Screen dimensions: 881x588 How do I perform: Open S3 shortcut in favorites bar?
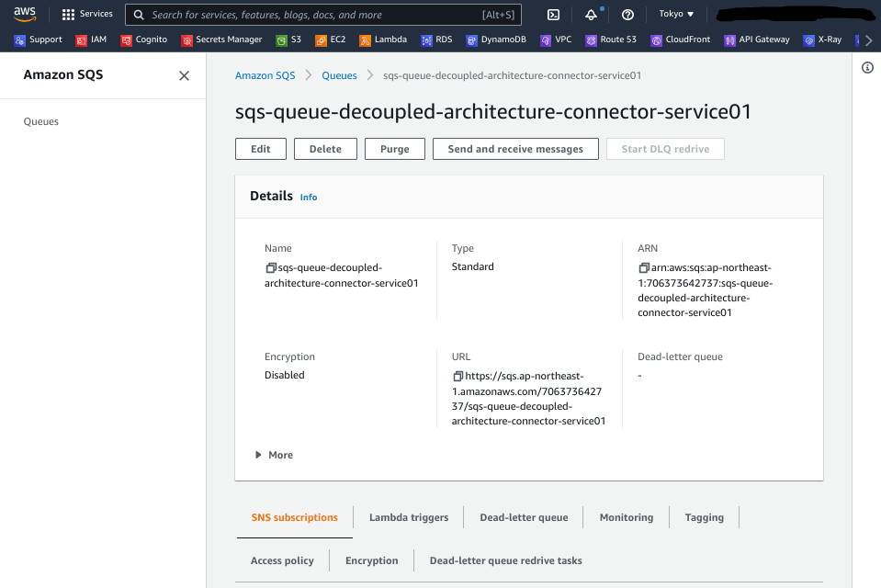tap(288, 40)
